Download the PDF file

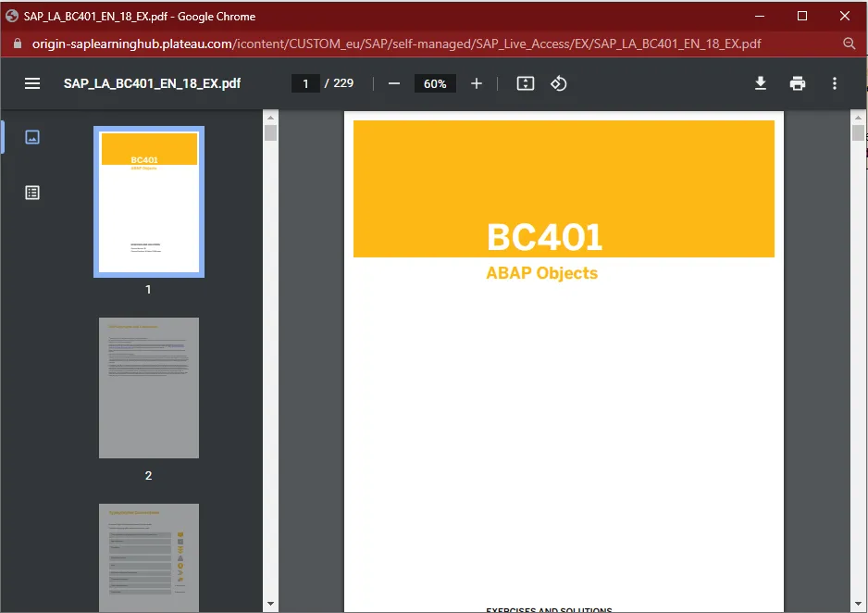[761, 83]
